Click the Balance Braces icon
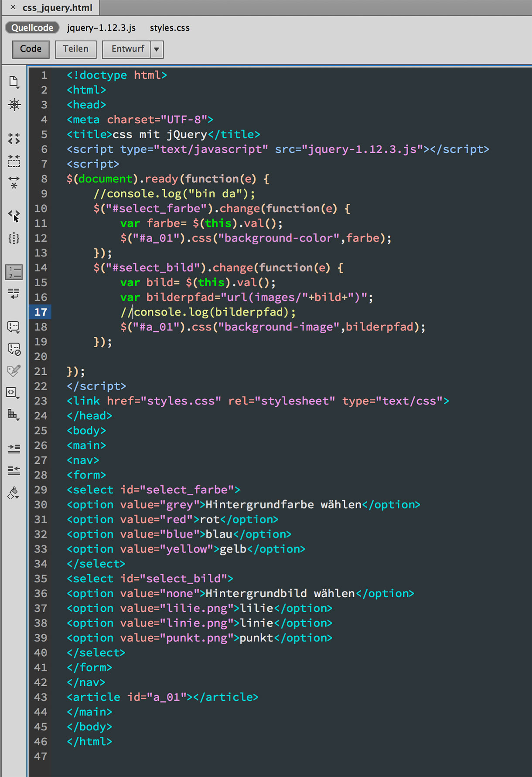Image resolution: width=532 pixels, height=777 pixels. pos(14,238)
